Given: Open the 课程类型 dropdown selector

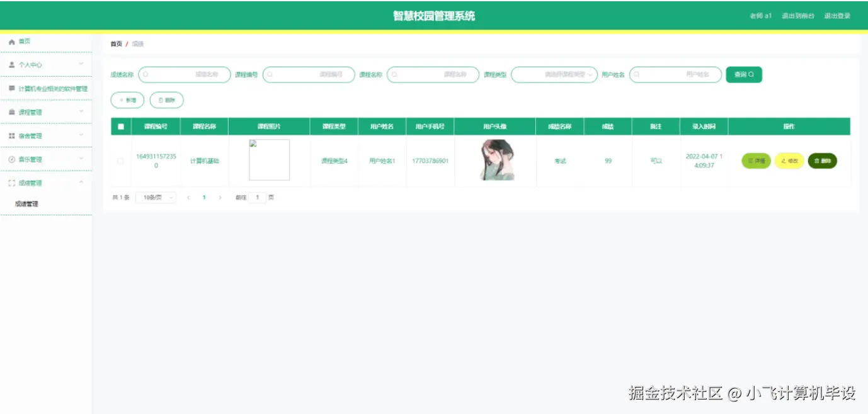Looking at the screenshot, I should (x=554, y=75).
